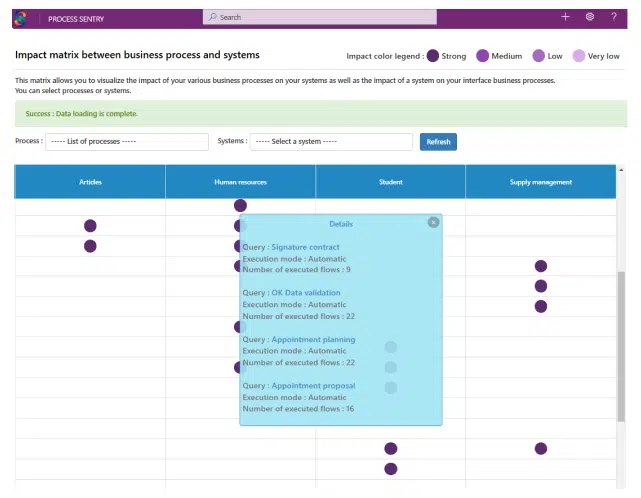
Task: Click the plus icon in header
Action: click(565, 17)
